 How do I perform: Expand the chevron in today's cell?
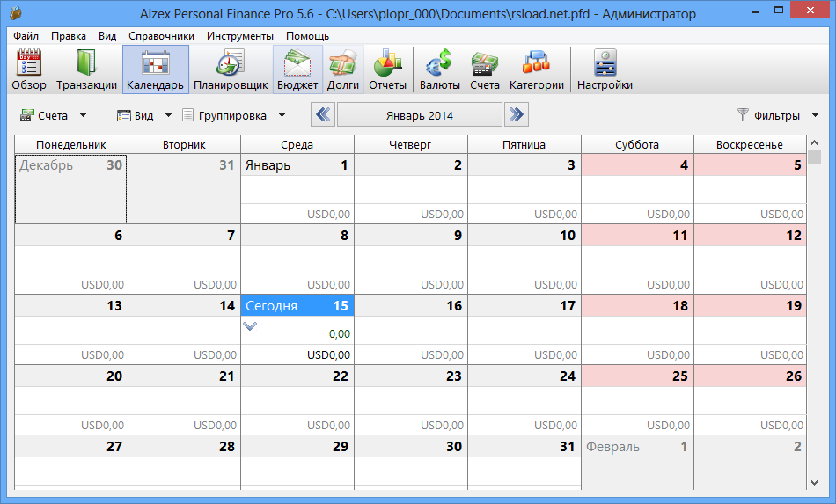pos(250,326)
